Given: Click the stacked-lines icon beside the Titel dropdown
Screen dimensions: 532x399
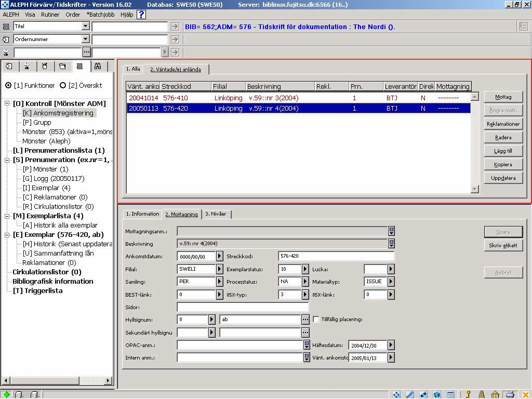Looking at the screenshot, I should click(x=6, y=26).
